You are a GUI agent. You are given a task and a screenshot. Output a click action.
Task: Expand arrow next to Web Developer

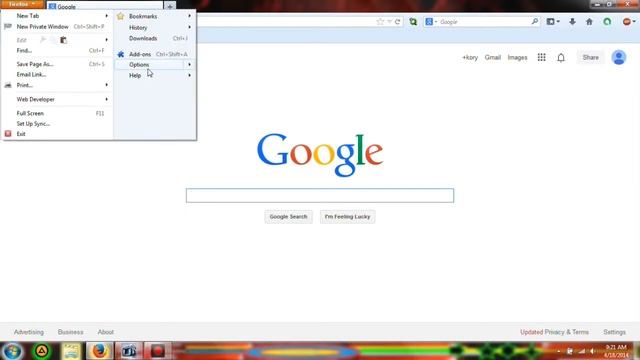pyautogui.click(x=107, y=99)
